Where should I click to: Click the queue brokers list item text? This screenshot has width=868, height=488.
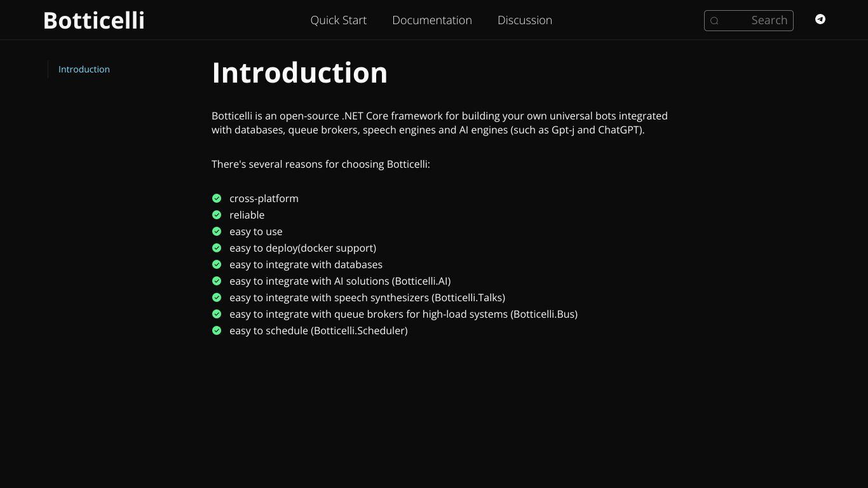pos(403,314)
